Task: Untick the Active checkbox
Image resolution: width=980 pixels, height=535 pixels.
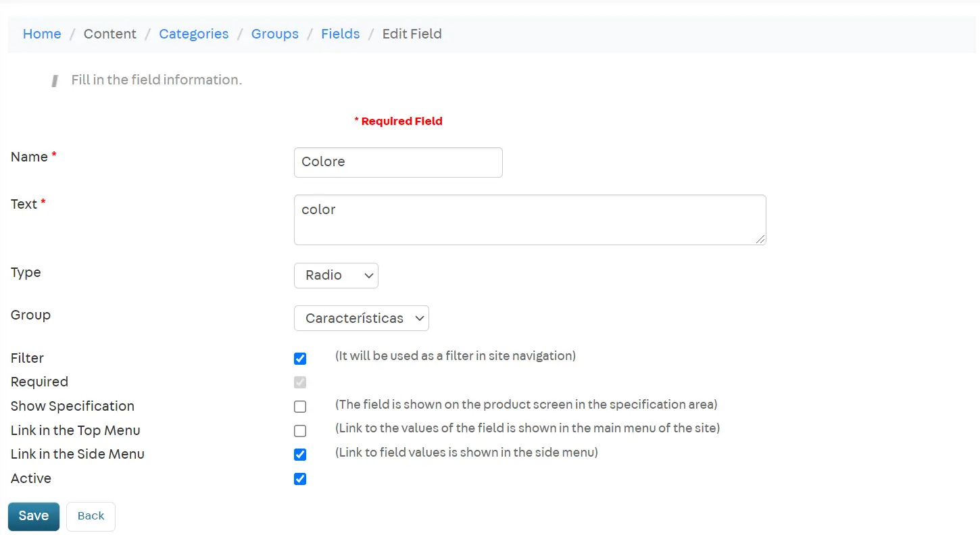Action: point(300,479)
